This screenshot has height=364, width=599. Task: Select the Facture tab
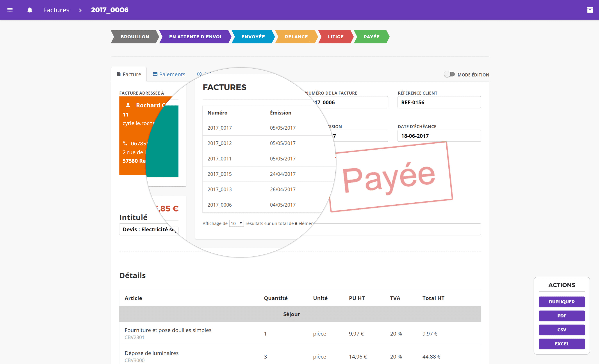click(129, 74)
